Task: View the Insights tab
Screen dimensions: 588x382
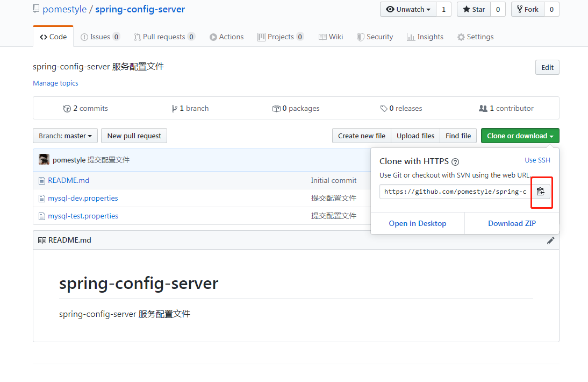Action: point(425,37)
